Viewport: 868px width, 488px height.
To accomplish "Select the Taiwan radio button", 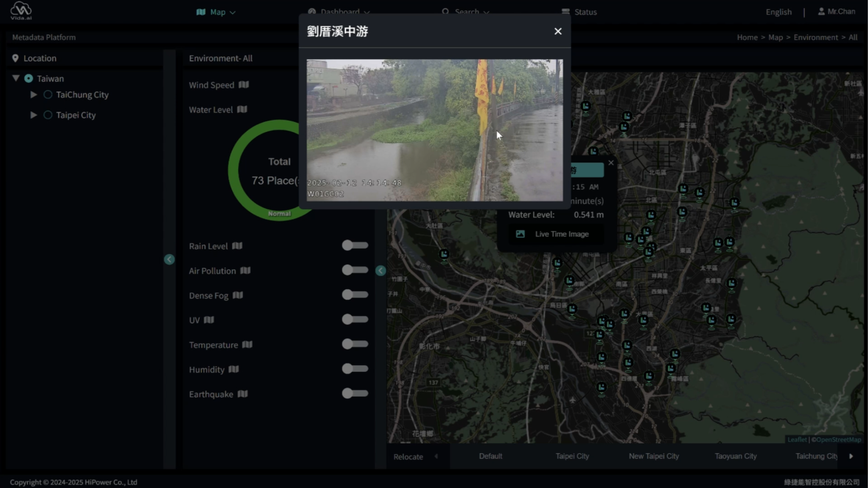I will [x=28, y=79].
